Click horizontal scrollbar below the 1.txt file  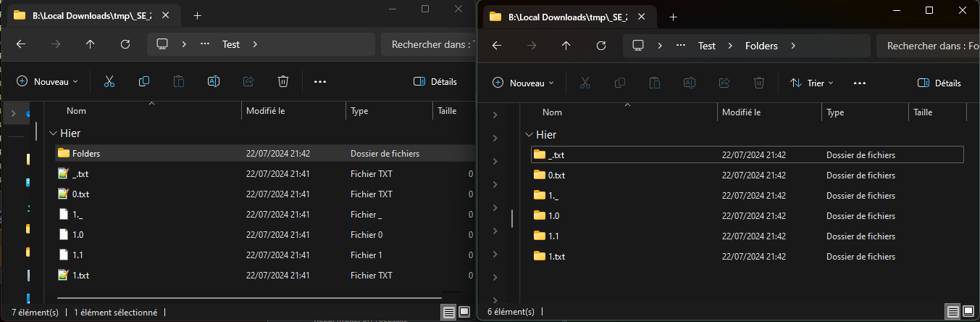coord(248,297)
